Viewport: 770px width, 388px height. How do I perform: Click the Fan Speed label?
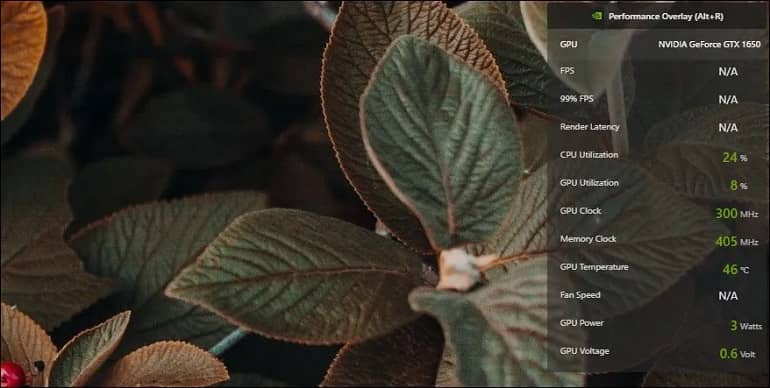pyautogui.click(x=580, y=295)
